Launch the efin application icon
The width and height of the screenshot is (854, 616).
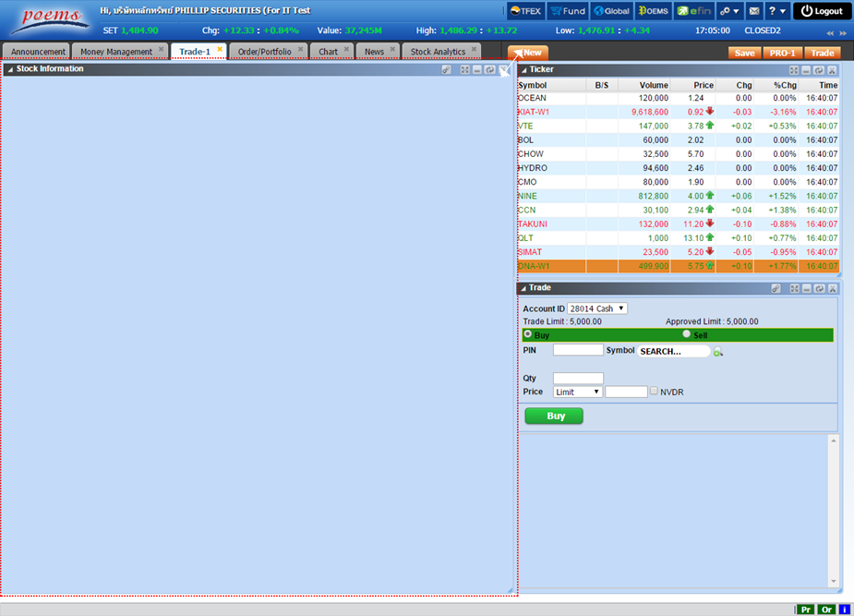coord(692,11)
